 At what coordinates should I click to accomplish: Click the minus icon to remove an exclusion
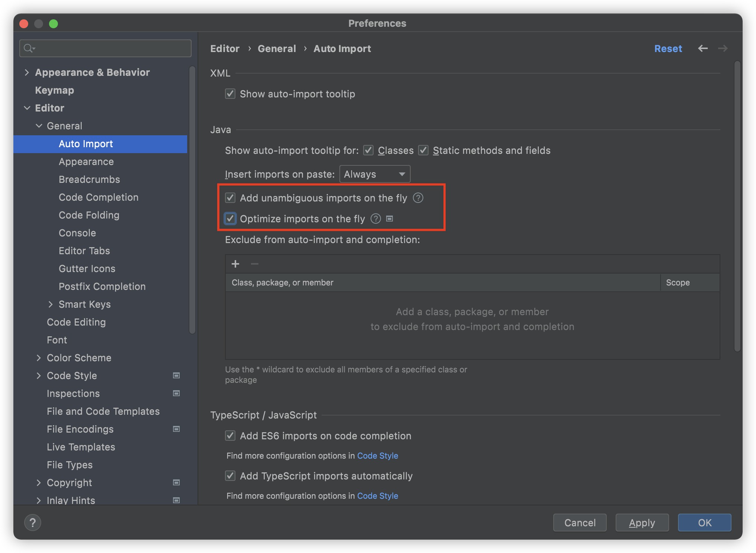(x=255, y=264)
